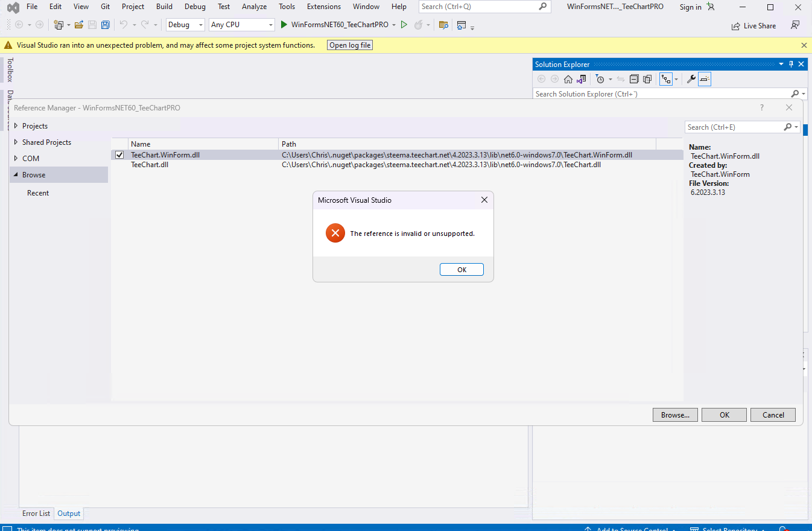This screenshot has width=812, height=531.
Task: Switch views icon in Solution Explorer
Action: (582, 79)
